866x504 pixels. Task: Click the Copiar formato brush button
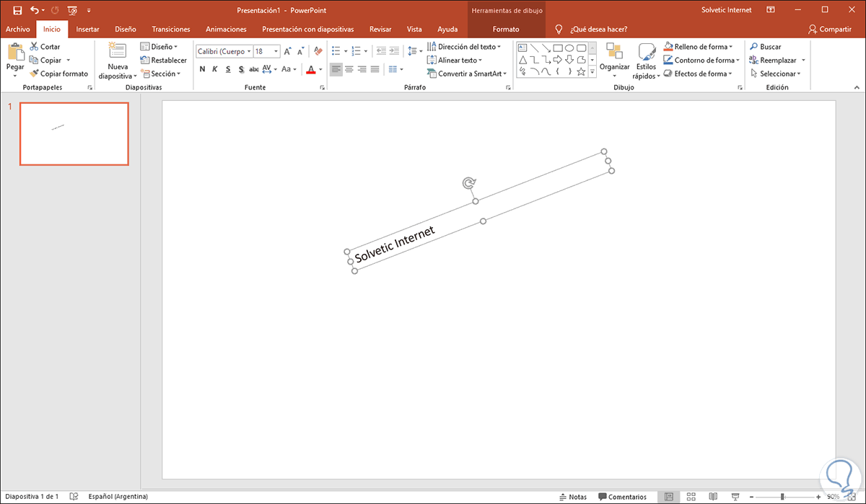[x=58, y=74]
